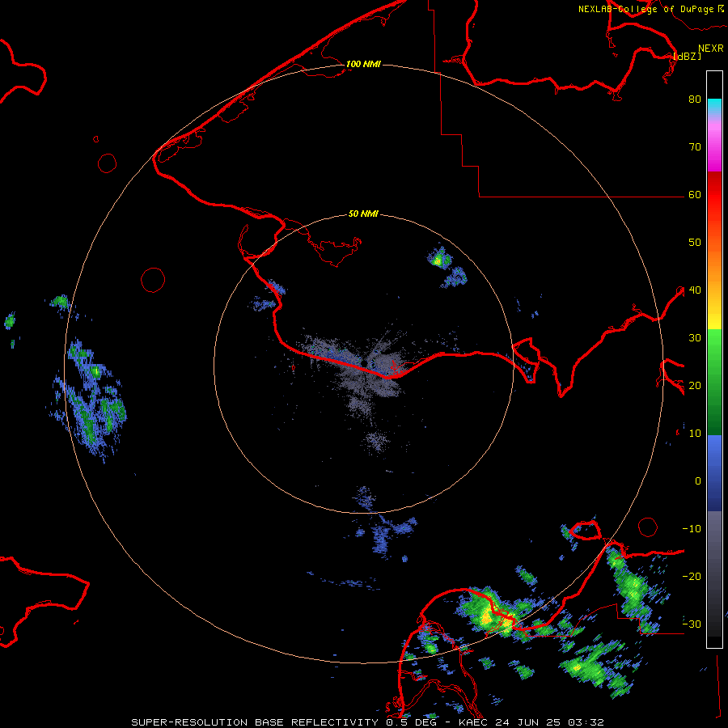Pick the cyan segment of the color bar
The height and width of the screenshot is (728, 728).
714,106
